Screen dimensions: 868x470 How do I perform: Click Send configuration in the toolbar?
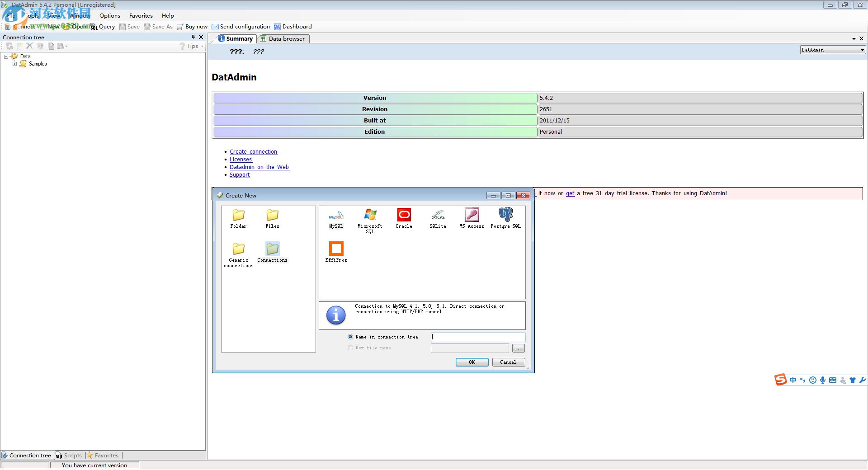pyautogui.click(x=241, y=27)
